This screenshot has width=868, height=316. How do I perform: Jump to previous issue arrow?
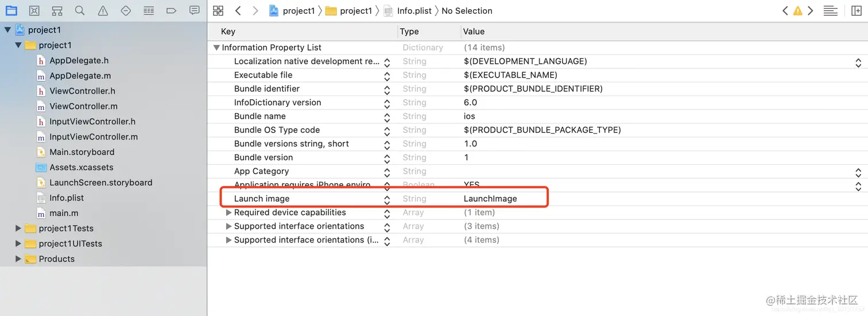tap(785, 11)
